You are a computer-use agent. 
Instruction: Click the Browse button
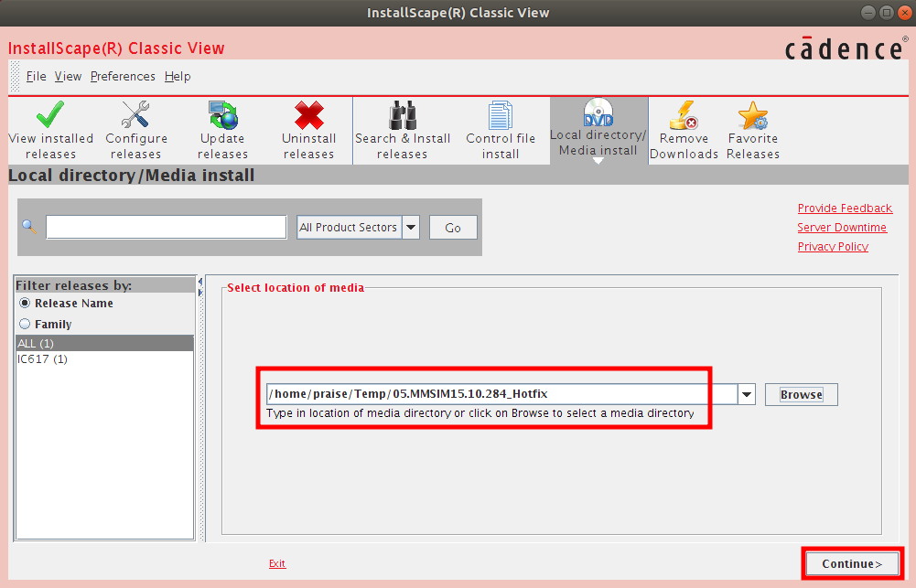(801, 395)
